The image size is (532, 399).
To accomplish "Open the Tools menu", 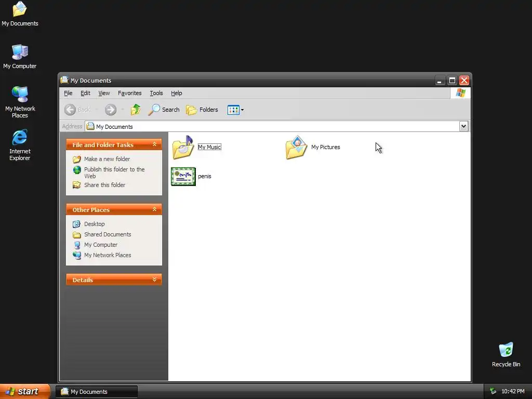I will click(x=156, y=93).
